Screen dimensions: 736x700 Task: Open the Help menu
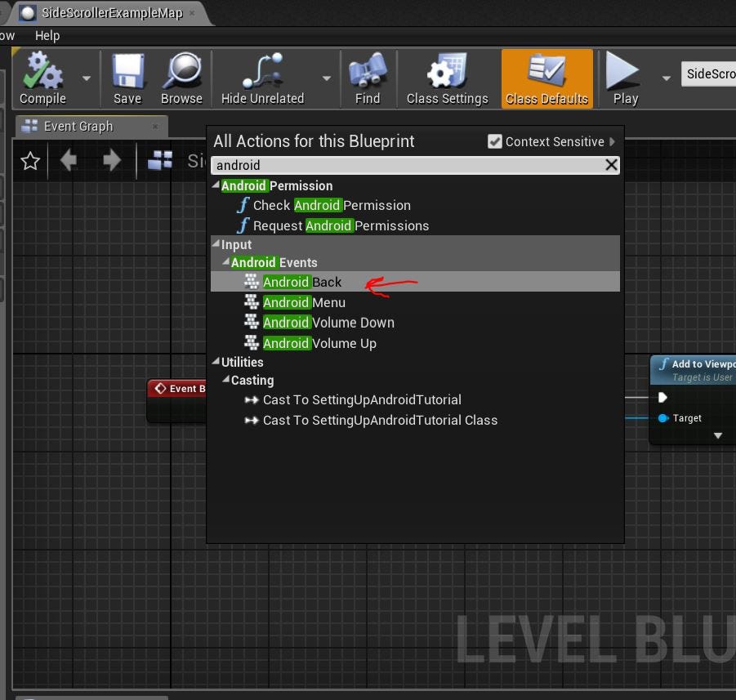47,36
